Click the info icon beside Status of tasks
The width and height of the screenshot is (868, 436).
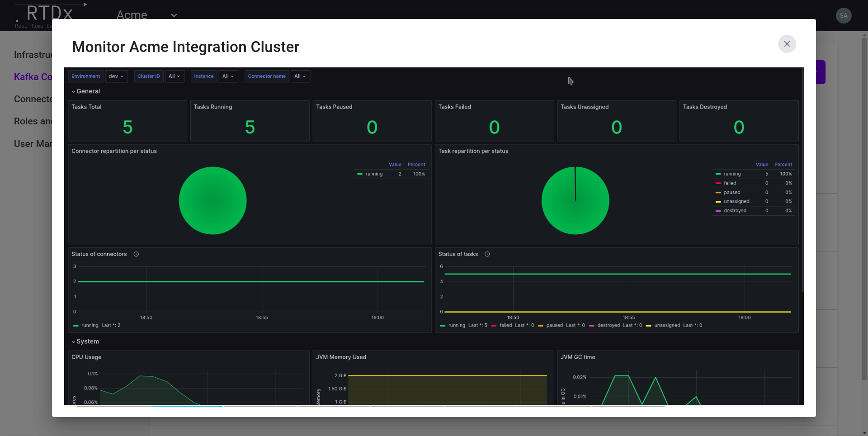487,254
